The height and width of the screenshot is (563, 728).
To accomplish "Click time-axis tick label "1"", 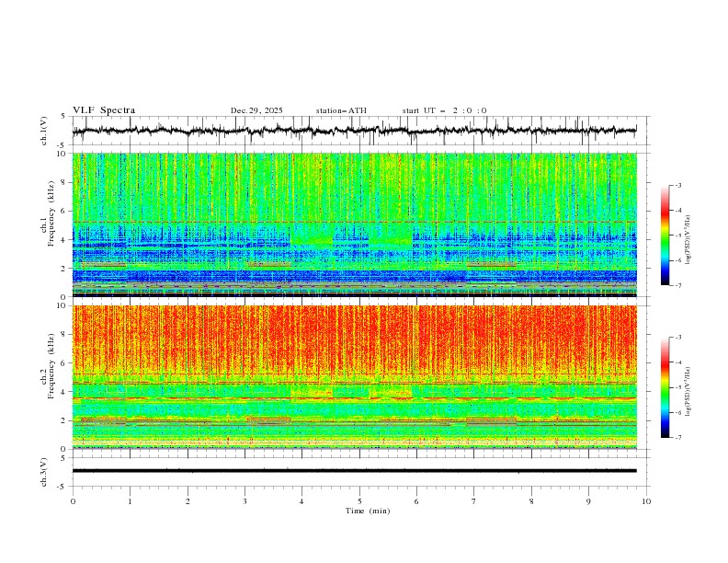I will [x=130, y=501].
